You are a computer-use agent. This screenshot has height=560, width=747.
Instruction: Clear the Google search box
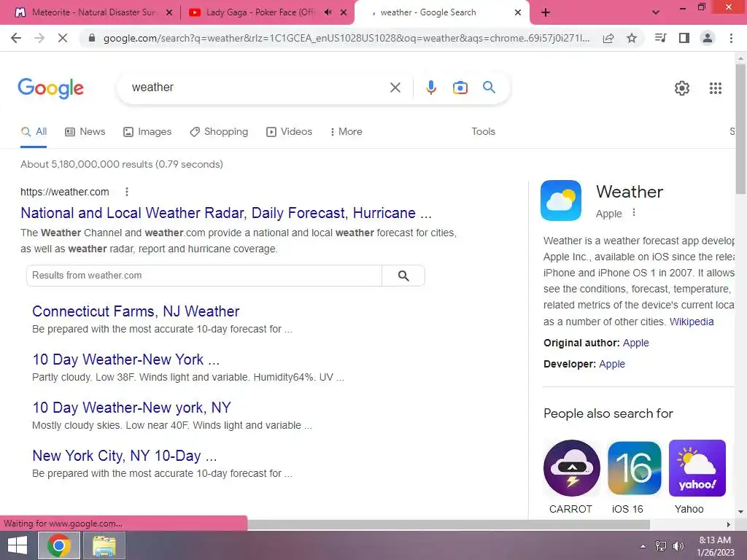pyautogui.click(x=395, y=87)
